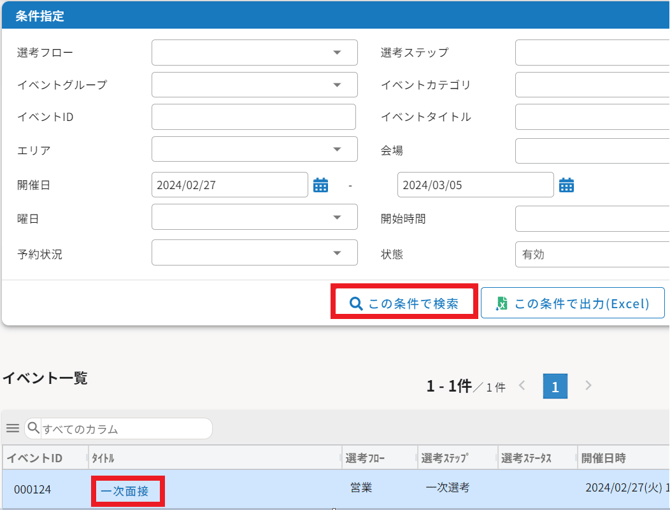The height and width of the screenshot is (510, 670).
Task: Click the magnifier icon in column filter
Action: tap(34, 428)
